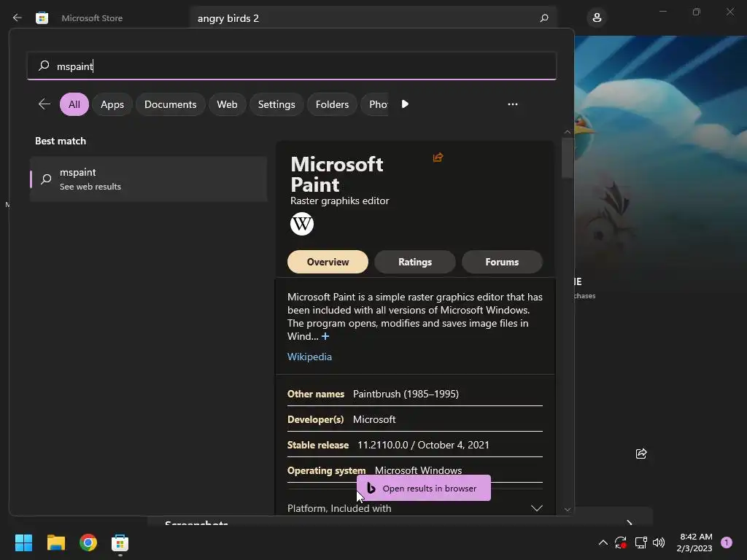Click the Microsoft Store logo icon
Screen dimensions: 747x560
point(42,17)
